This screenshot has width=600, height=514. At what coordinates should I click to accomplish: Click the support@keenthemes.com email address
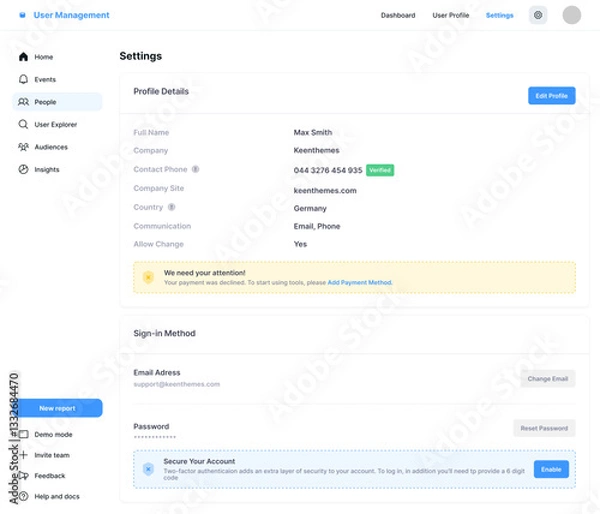(176, 384)
